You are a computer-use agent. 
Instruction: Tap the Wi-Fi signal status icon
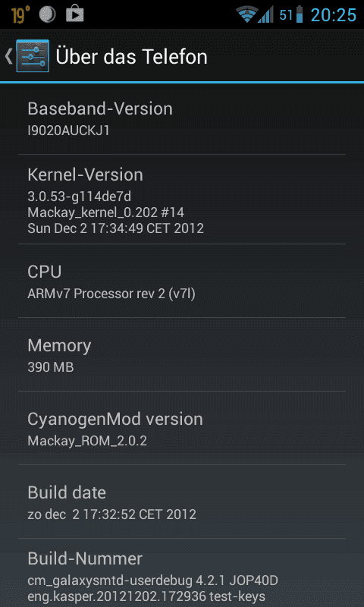247,14
